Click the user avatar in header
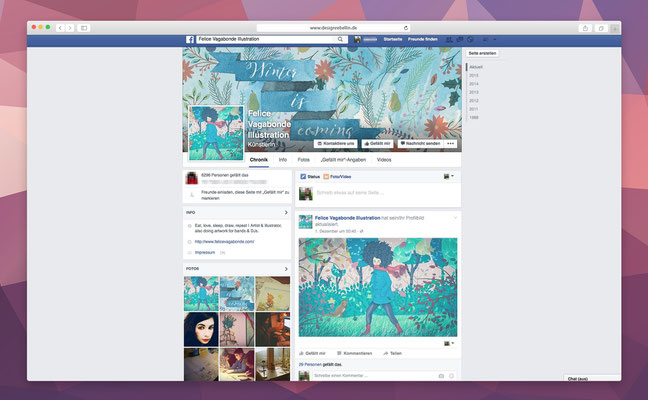Screen dimensions: 648x400 [x=357, y=39]
